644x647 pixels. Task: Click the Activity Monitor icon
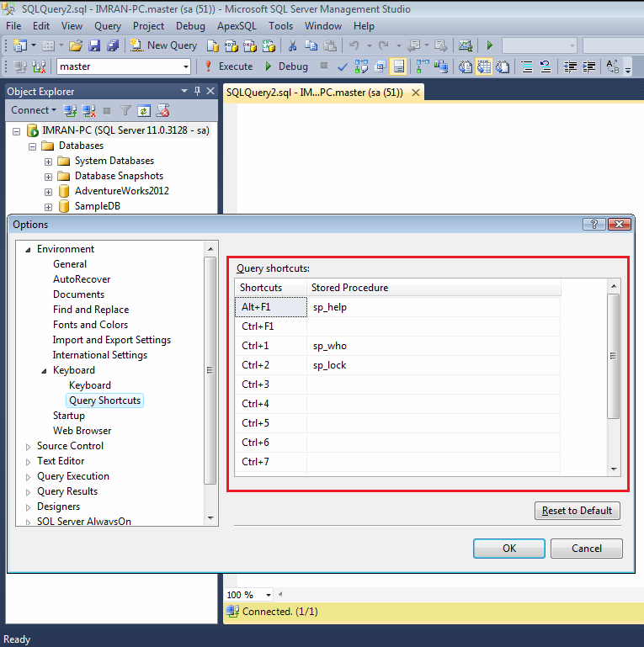pos(466,45)
